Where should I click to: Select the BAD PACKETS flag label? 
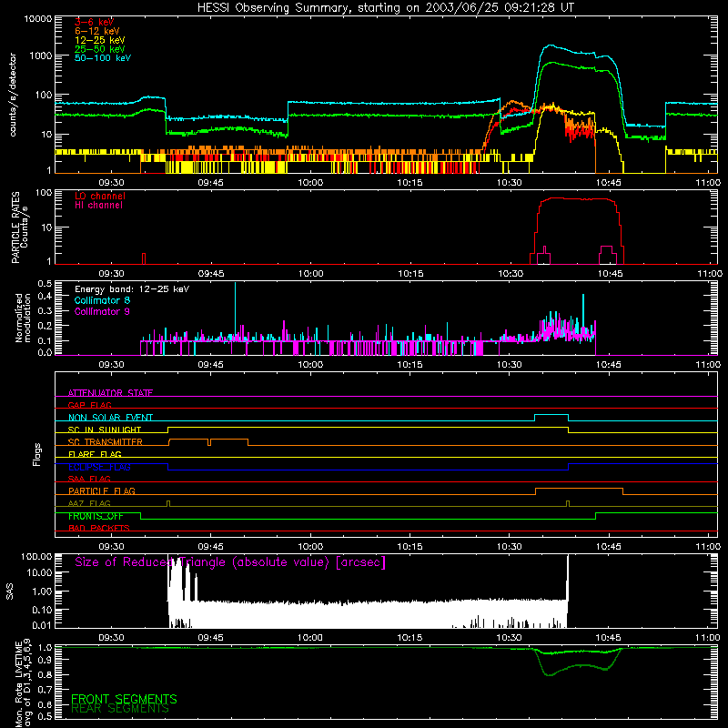tap(99, 528)
